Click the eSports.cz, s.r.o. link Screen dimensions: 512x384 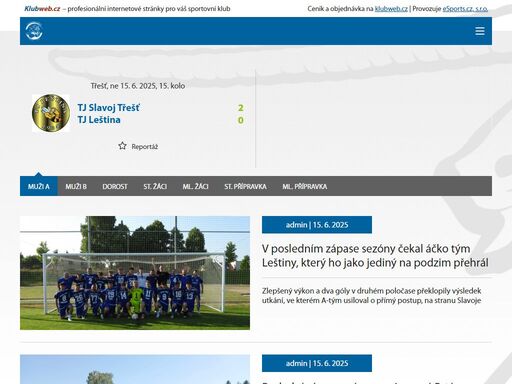pyautogui.click(x=465, y=9)
